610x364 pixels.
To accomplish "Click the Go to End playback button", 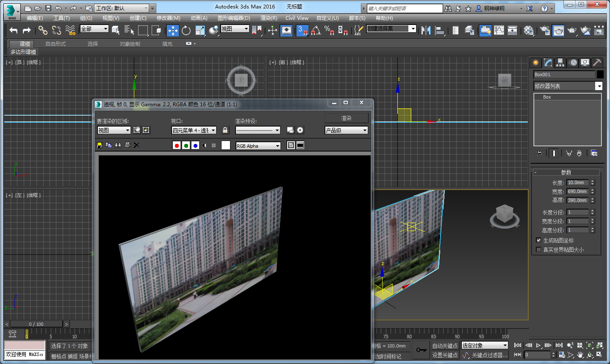I will pyautogui.click(x=559, y=345).
